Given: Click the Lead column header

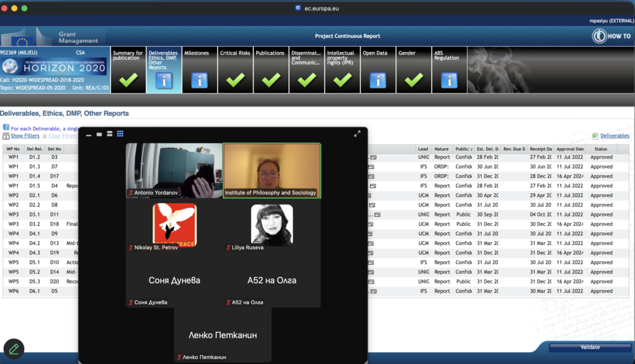Looking at the screenshot, I should coord(423,149).
